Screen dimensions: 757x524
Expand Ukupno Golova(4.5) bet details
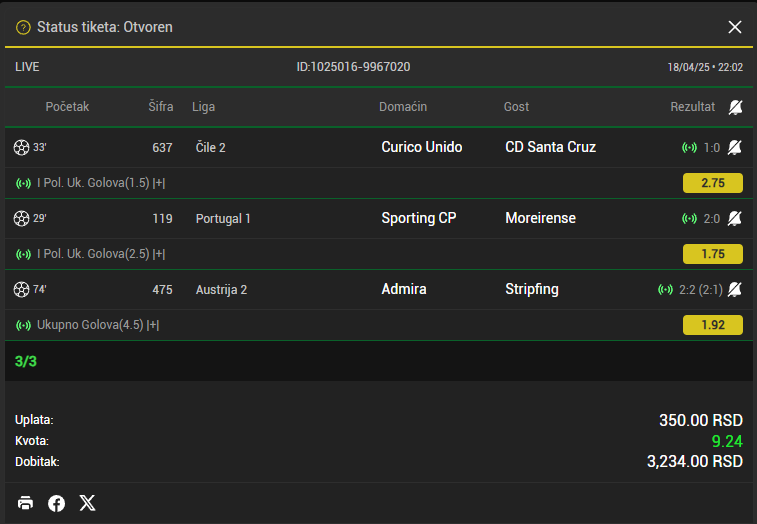[153, 325]
